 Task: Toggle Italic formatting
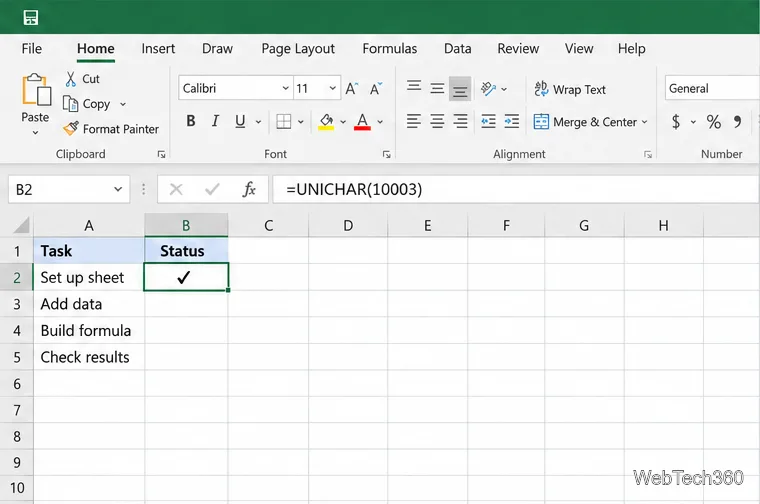(x=215, y=121)
